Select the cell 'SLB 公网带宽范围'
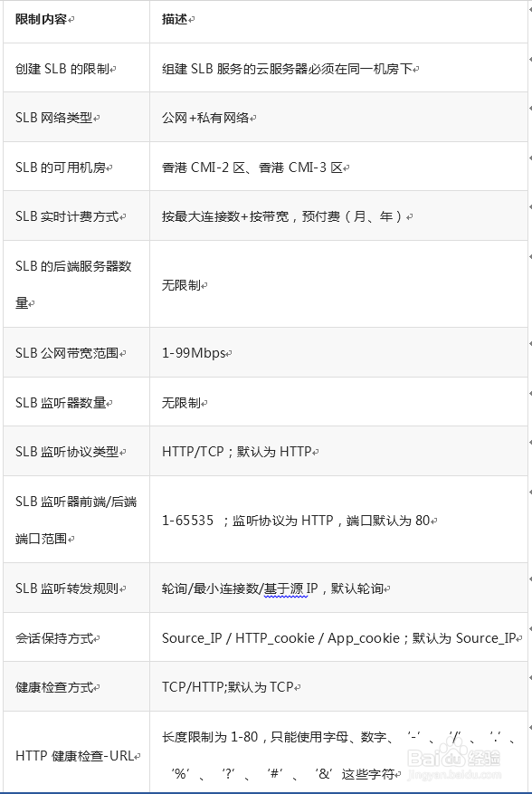The height and width of the screenshot is (794, 532). click(76, 352)
